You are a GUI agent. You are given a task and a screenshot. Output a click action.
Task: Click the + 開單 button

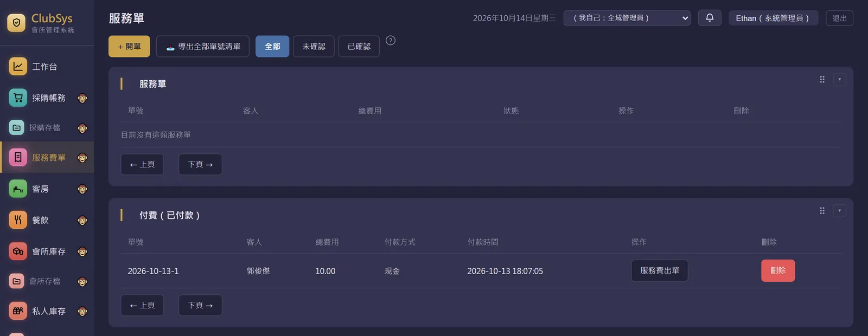(x=129, y=47)
